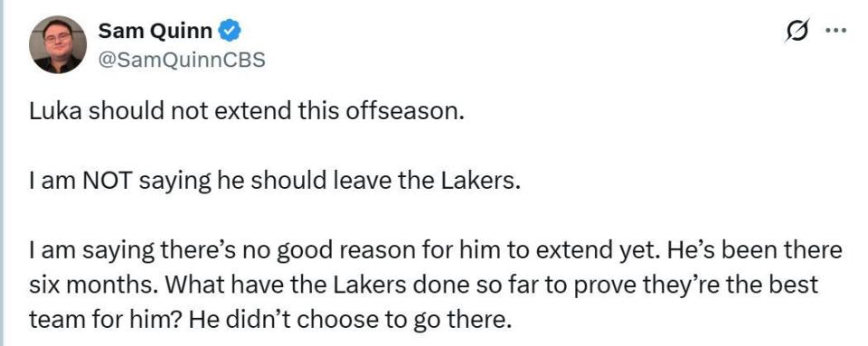Open Sam Quinn's profile picture

click(58, 44)
